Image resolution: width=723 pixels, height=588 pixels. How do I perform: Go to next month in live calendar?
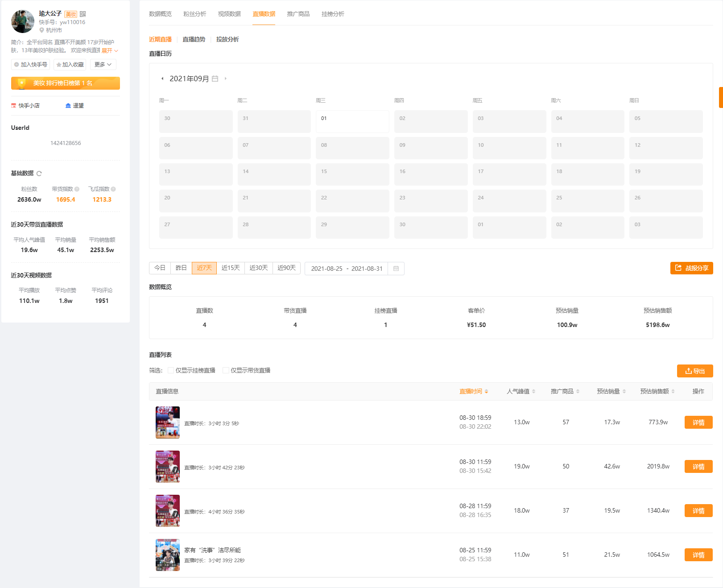[x=226, y=79]
